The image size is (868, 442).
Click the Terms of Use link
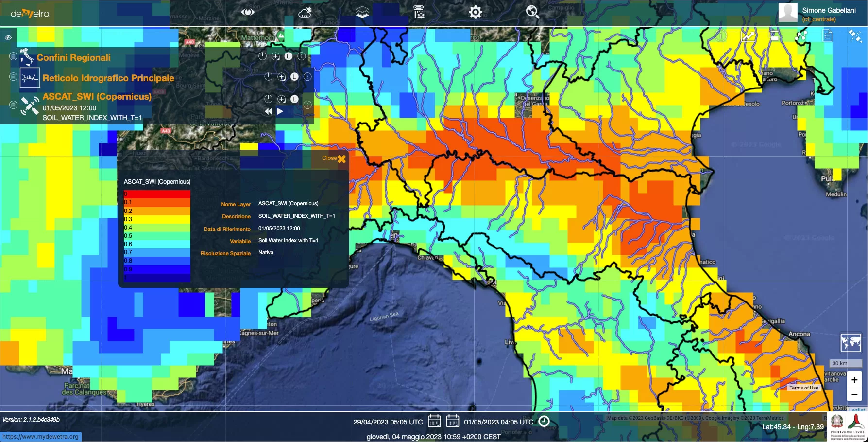pyautogui.click(x=803, y=388)
